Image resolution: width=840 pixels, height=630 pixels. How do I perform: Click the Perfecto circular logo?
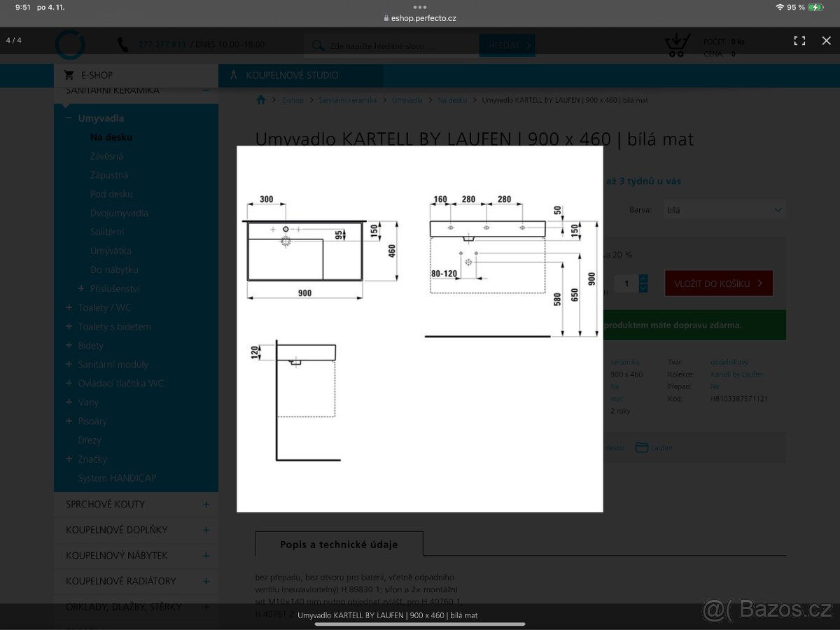71,44
